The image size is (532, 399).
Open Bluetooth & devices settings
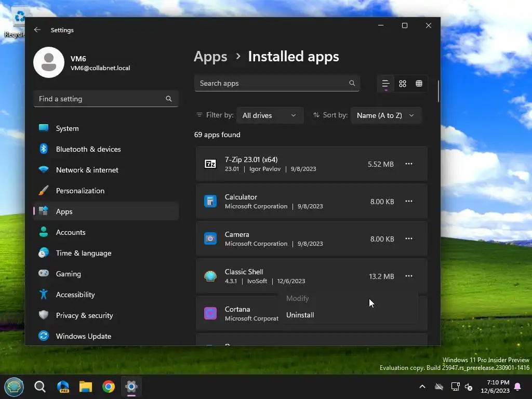coord(106,149)
